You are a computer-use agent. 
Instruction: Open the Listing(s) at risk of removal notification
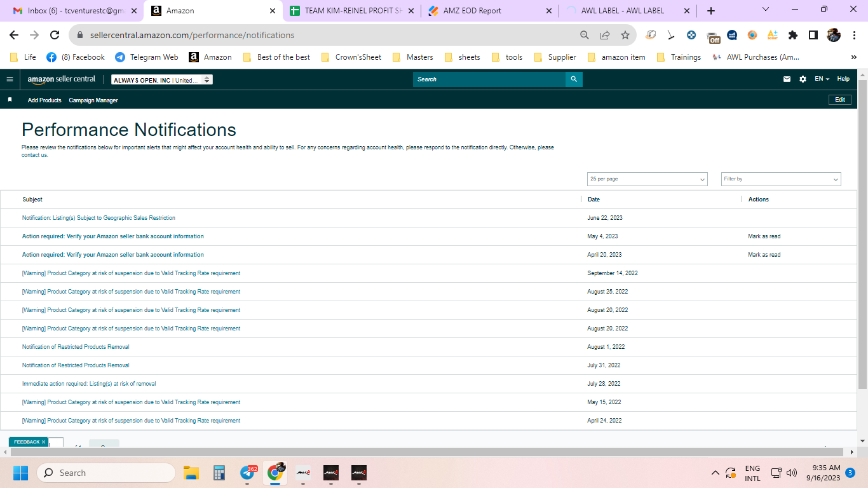point(89,384)
